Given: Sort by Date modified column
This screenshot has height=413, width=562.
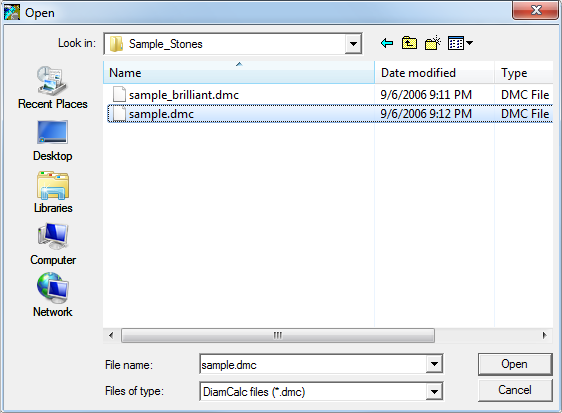Looking at the screenshot, I should pyautogui.click(x=434, y=72).
